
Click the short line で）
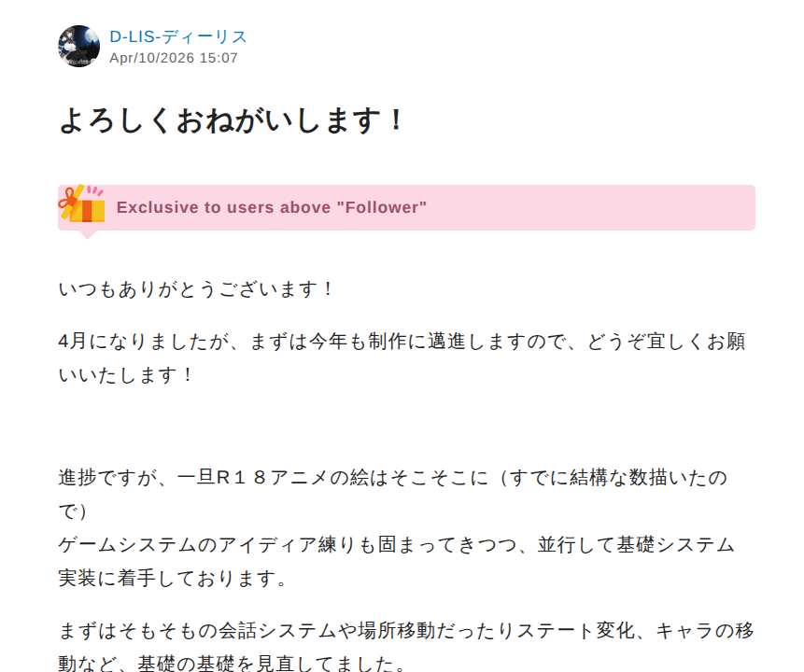click(x=73, y=511)
